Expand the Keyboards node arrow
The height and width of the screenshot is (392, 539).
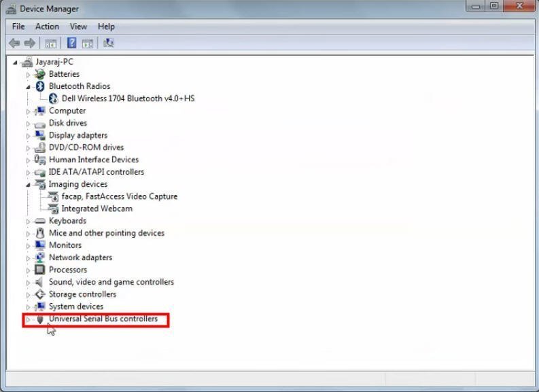[28, 221]
